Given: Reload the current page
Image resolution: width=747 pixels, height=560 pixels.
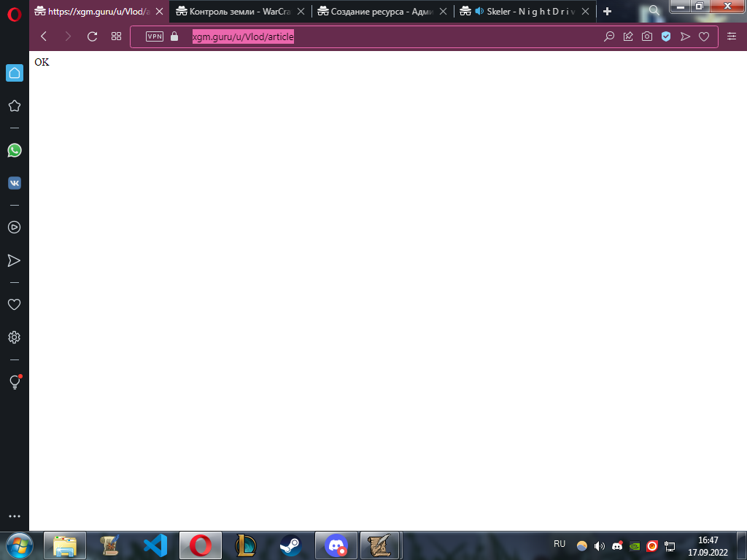Looking at the screenshot, I should pos(93,36).
